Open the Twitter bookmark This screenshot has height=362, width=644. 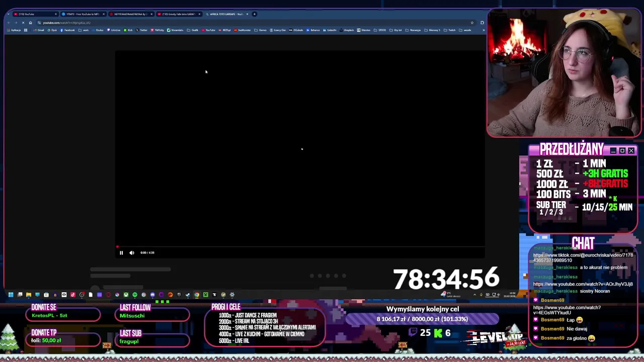(x=141, y=30)
